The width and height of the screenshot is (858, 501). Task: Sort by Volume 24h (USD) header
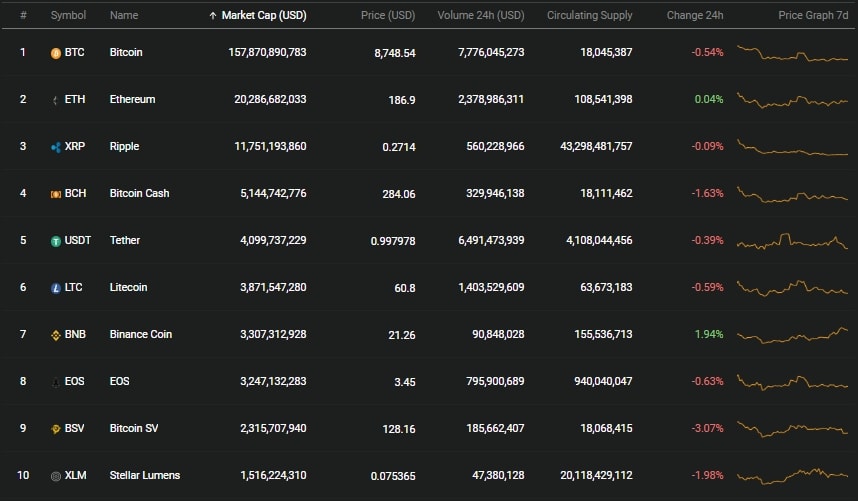click(x=481, y=15)
